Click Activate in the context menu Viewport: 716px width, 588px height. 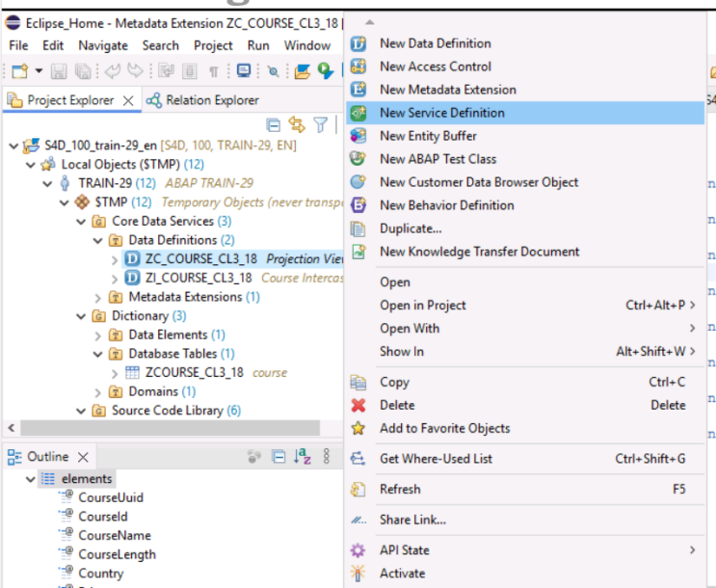(525, 574)
